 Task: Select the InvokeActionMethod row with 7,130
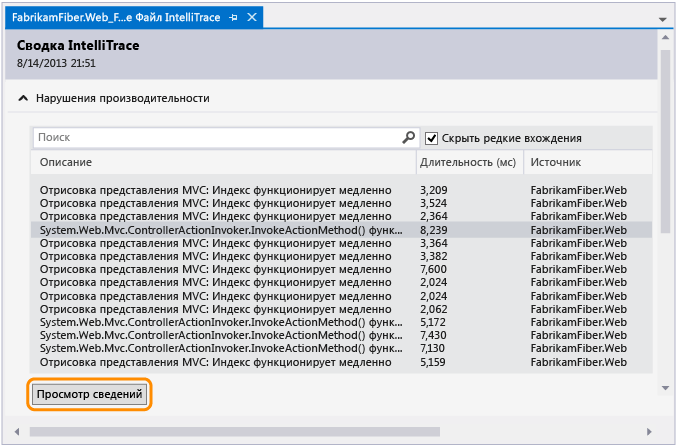(341, 348)
